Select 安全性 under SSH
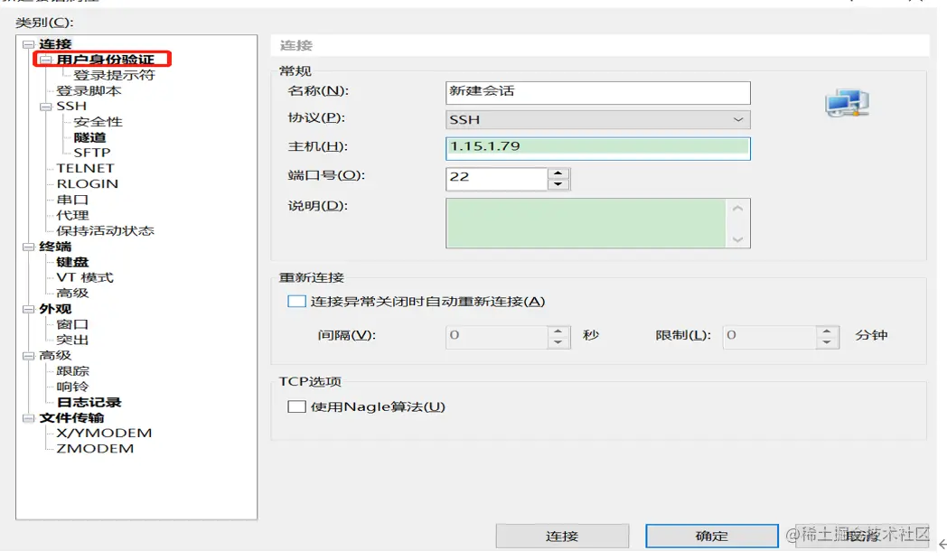The height and width of the screenshot is (560, 947). click(98, 122)
